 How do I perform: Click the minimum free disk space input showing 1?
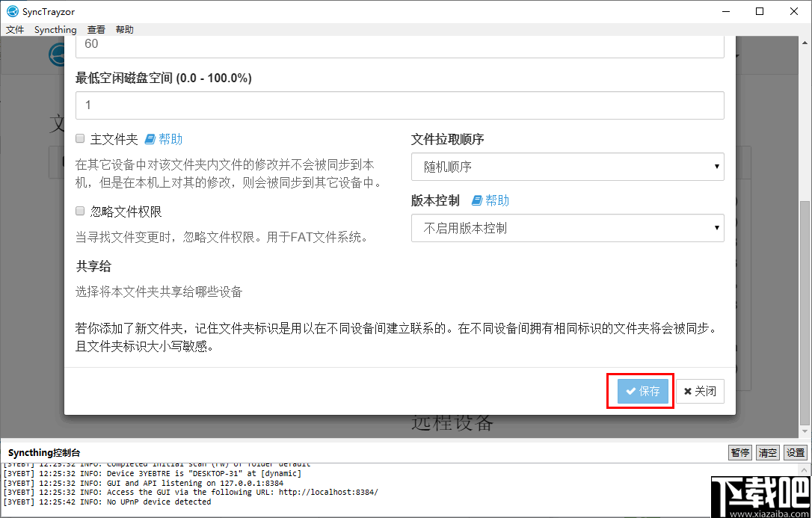tap(399, 105)
